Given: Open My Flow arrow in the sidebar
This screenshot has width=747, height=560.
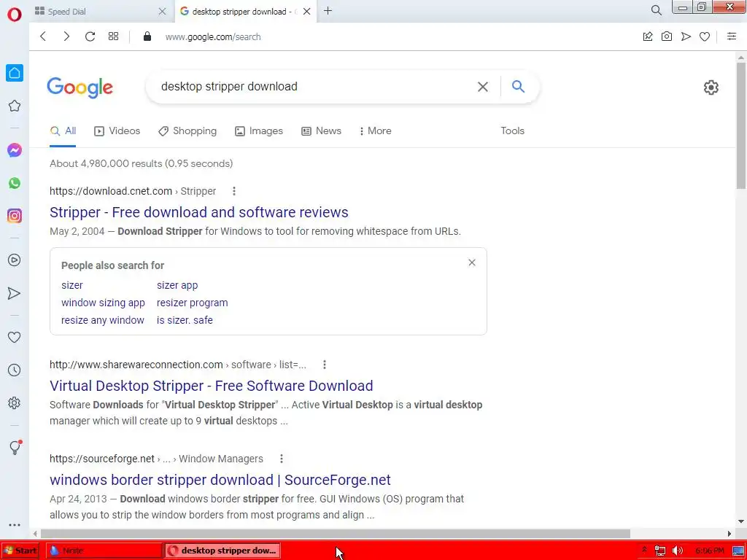Looking at the screenshot, I should [15, 293].
